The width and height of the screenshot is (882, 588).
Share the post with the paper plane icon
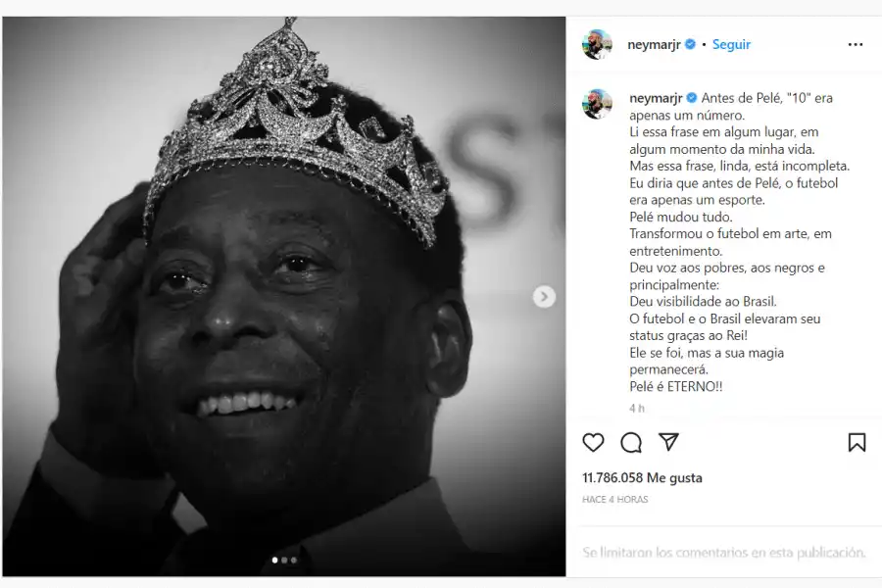tap(668, 442)
